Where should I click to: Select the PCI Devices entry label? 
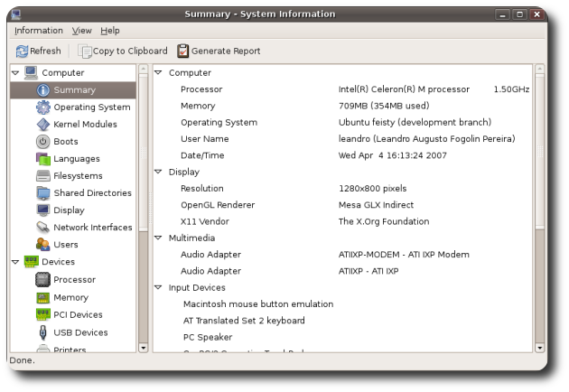(x=78, y=314)
